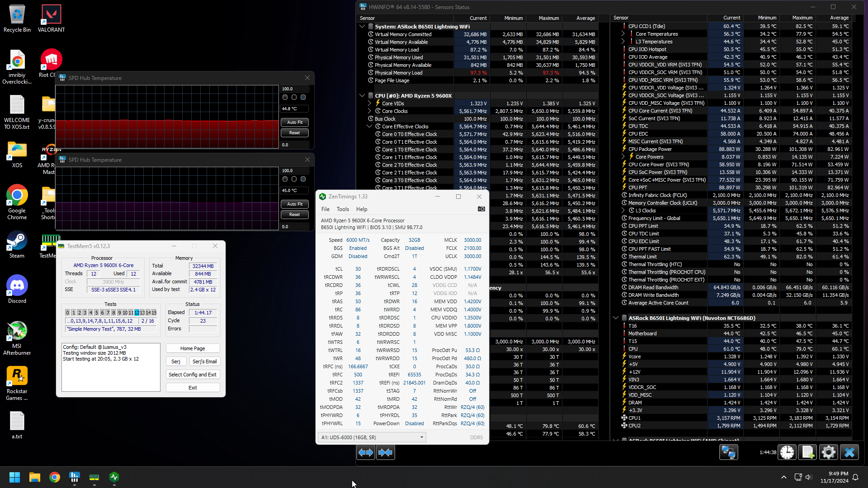868x488 pixels.
Task: Open the Windows Start menu
Action: (x=14, y=477)
